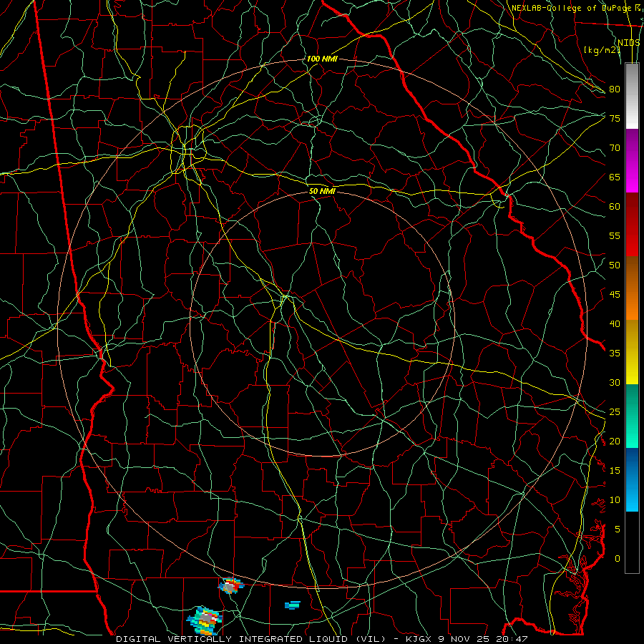Click the largest multicolored storm cell near bottom edge
The image size is (644, 644).
[205, 620]
